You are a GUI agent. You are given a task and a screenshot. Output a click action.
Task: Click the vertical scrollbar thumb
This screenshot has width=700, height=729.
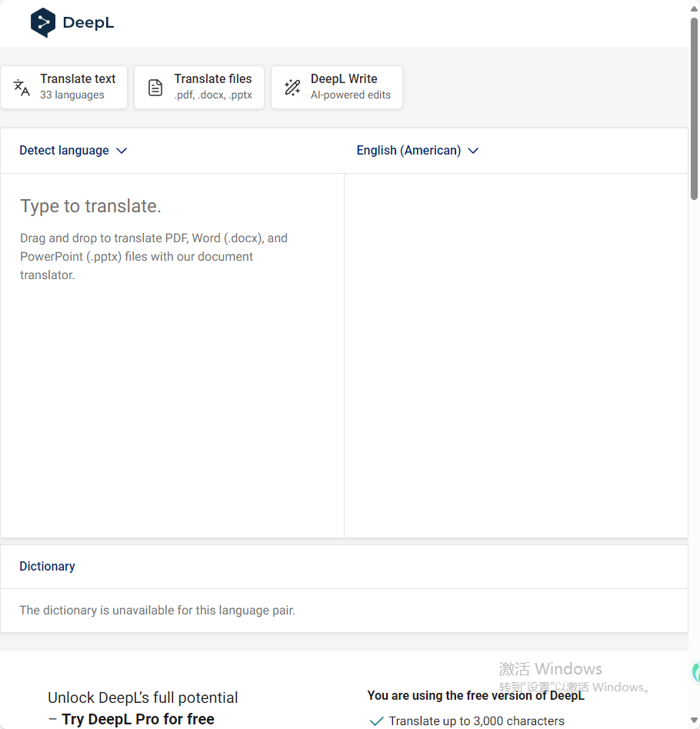click(x=694, y=108)
